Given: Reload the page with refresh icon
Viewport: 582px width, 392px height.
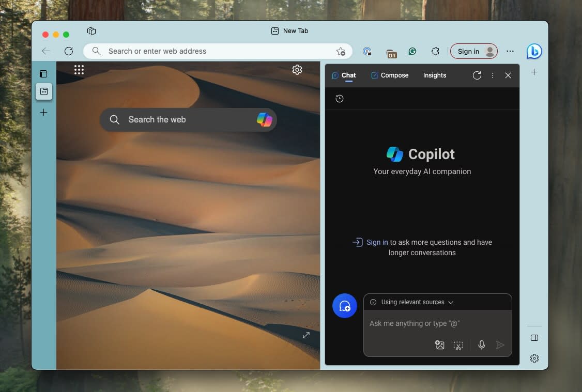Looking at the screenshot, I should [69, 51].
